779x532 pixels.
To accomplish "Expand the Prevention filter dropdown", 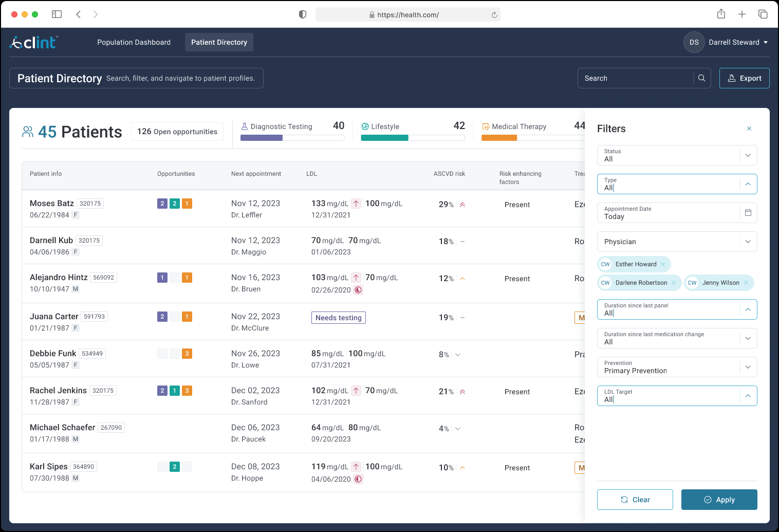I will [748, 367].
